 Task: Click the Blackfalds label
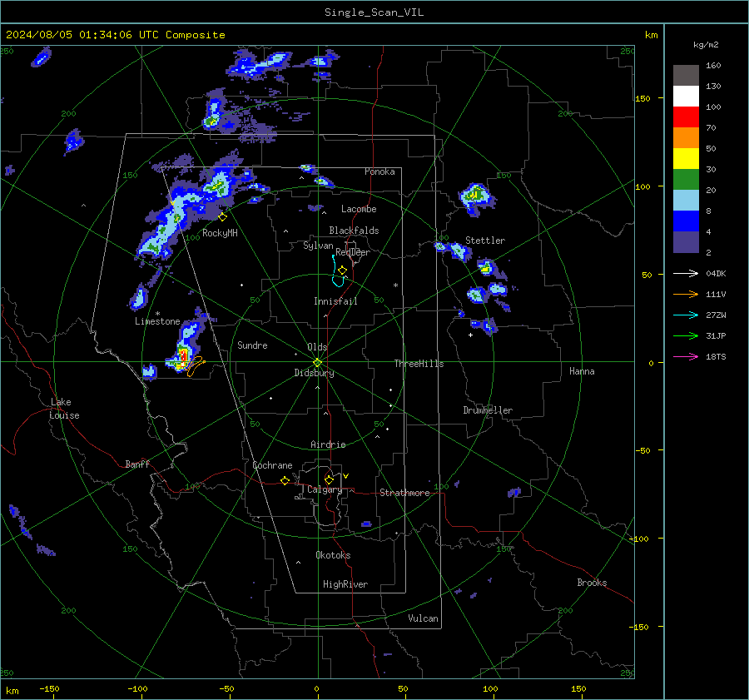(354, 231)
